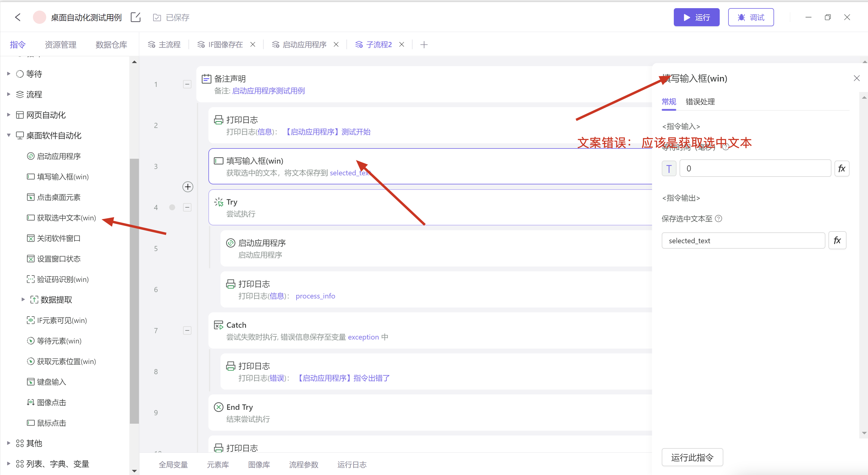The height and width of the screenshot is (475, 868).
Task: Select 设置窗口状态 command
Action: coord(54,259)
